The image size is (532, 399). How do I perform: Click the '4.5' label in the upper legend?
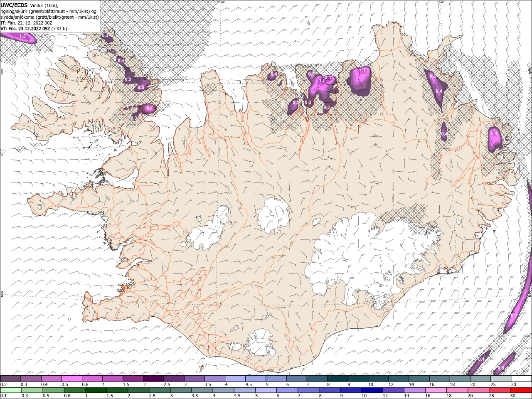249,384
